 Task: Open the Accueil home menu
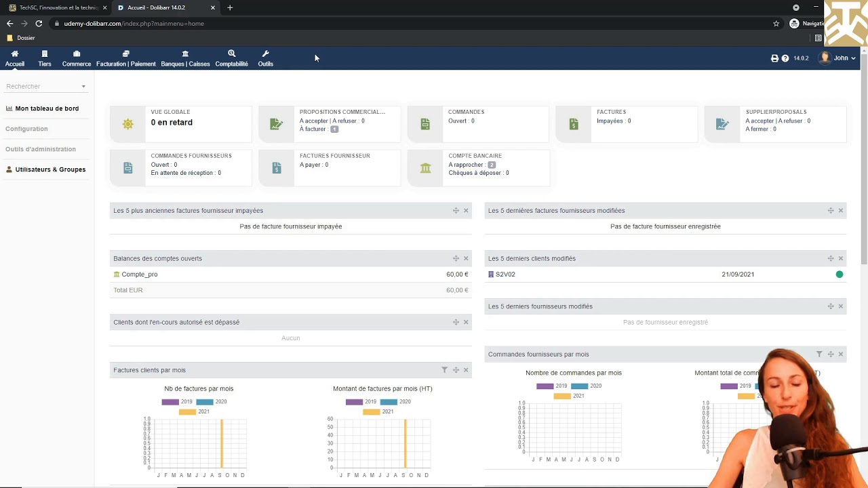pyautogui.click(x=14, y=58)
